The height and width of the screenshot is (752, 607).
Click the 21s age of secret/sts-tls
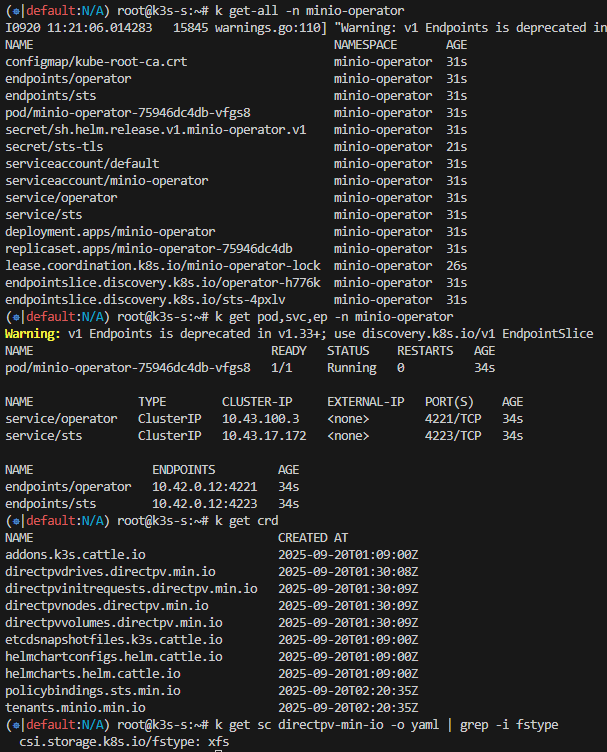456,147
